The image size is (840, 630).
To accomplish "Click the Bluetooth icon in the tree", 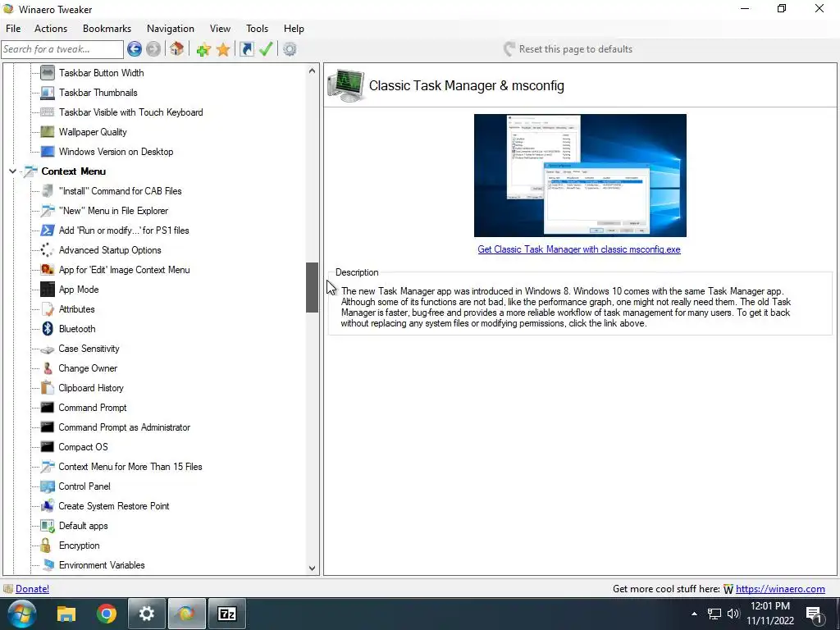I will [x=47, y=329].
